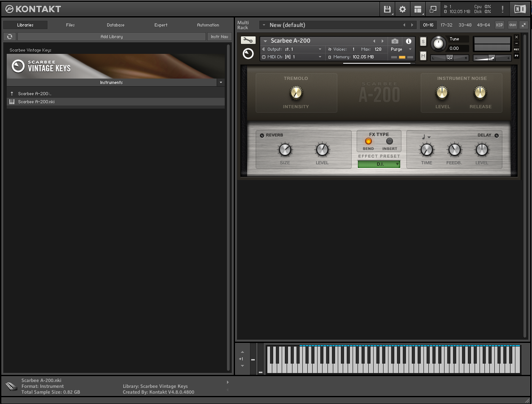Switch to the Expert tab

coord(161,25)
